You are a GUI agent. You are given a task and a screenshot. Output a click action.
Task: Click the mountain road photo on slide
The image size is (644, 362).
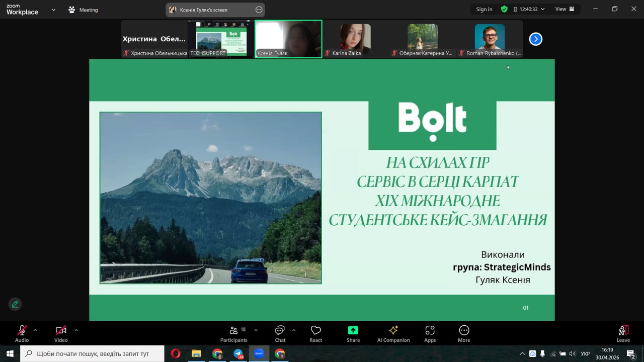coord(210,198)
